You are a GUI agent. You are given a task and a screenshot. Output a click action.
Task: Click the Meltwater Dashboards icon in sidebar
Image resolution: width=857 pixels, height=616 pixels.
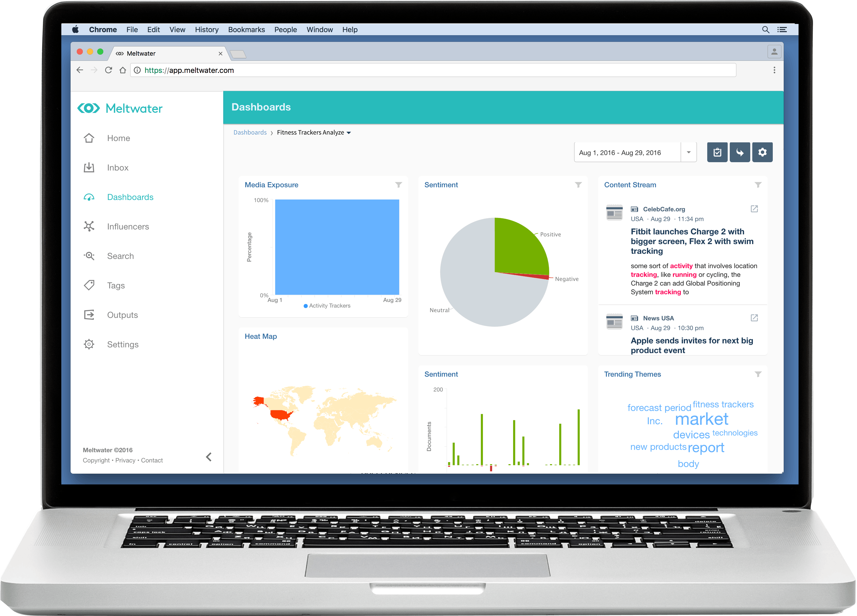point(89,197)
